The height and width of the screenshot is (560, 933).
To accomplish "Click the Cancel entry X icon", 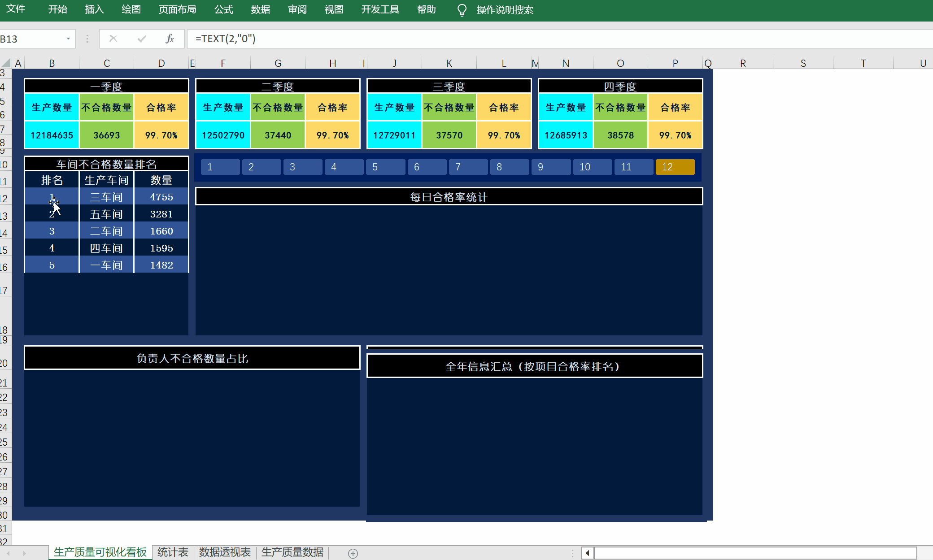I will [x=113, y=39].
